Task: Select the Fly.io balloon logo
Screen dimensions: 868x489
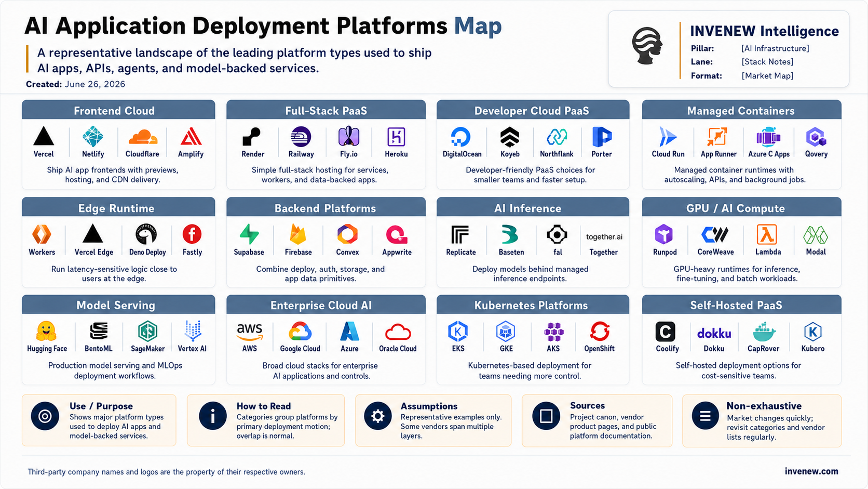Action: tap(349, 137)
